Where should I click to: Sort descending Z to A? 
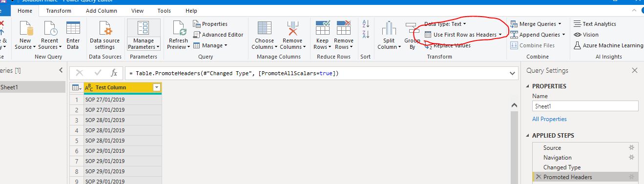click(366, 34)
